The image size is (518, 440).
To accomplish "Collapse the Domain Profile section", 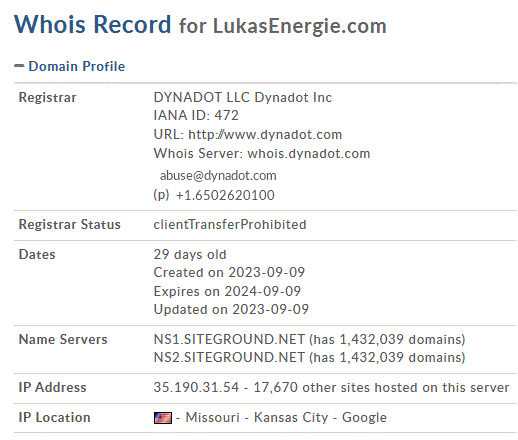I will pyautogui.click(x=19, y=66).
